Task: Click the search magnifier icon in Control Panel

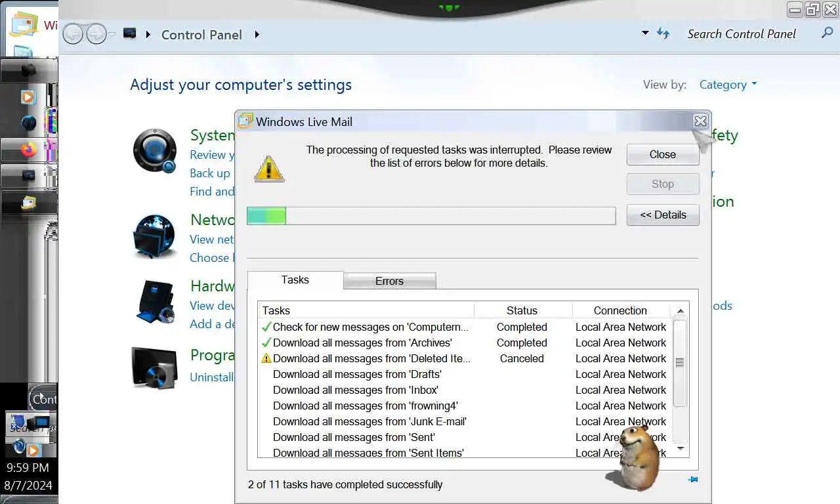Action: tap(827, 33)
